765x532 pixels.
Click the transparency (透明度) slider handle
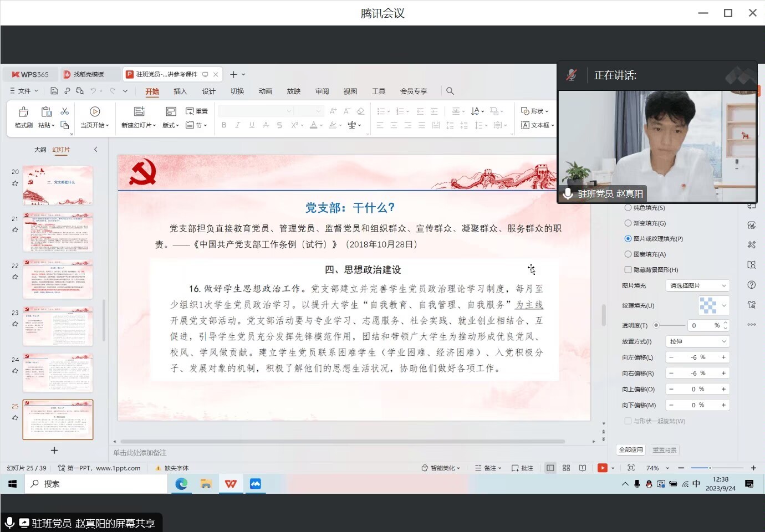point(656,325)
